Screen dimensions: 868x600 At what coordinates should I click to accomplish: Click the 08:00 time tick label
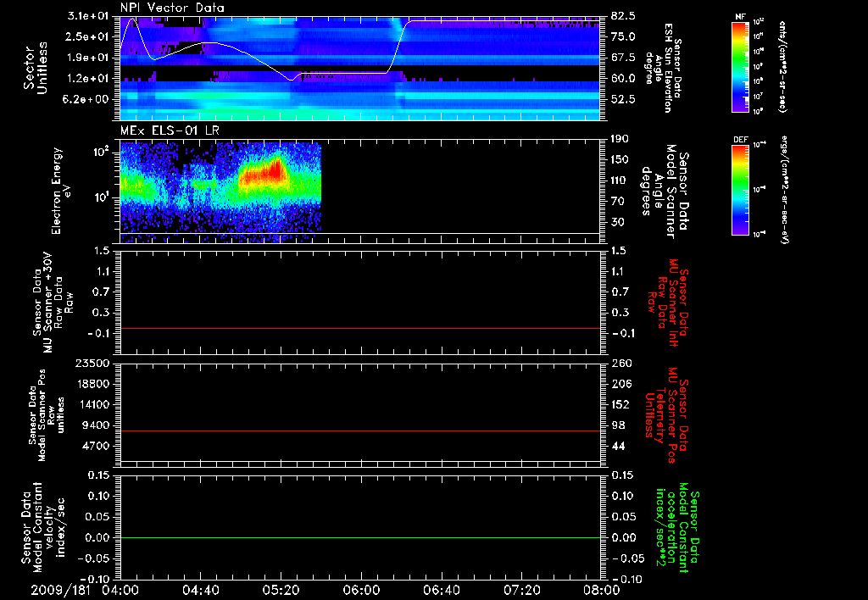tap(602, 590)
